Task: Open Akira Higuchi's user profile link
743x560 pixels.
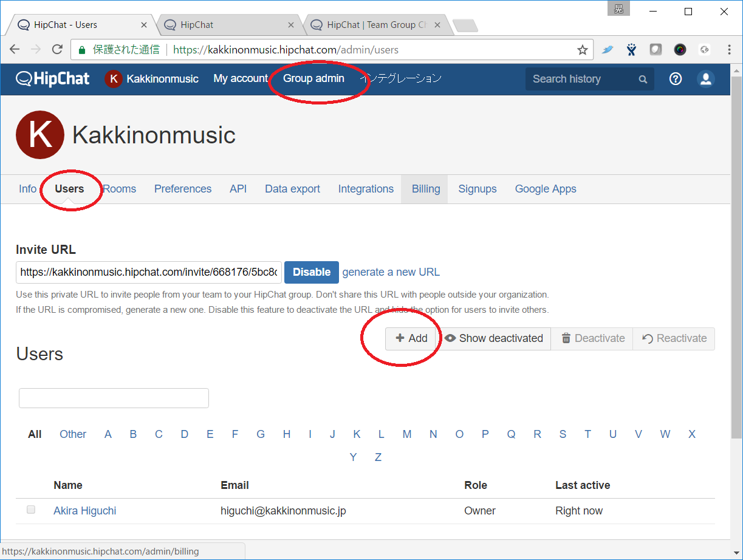Action: click(x=85, y=511)
